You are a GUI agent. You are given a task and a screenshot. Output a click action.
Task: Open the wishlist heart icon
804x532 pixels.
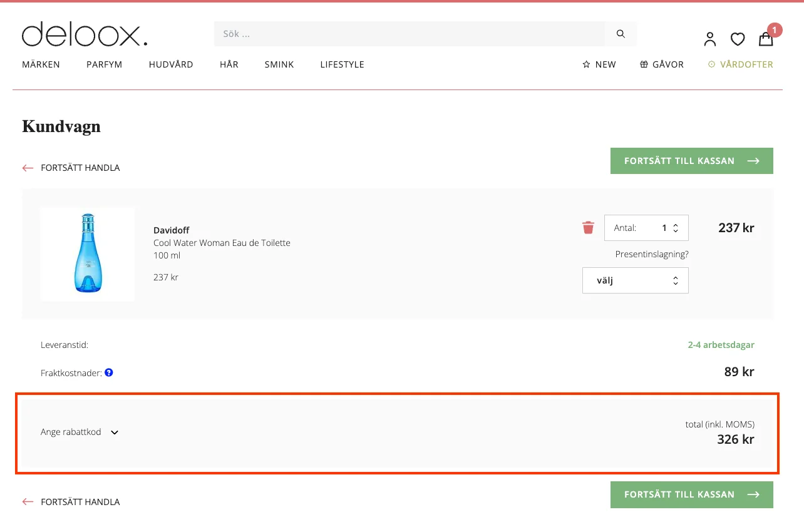coord(738,39)
